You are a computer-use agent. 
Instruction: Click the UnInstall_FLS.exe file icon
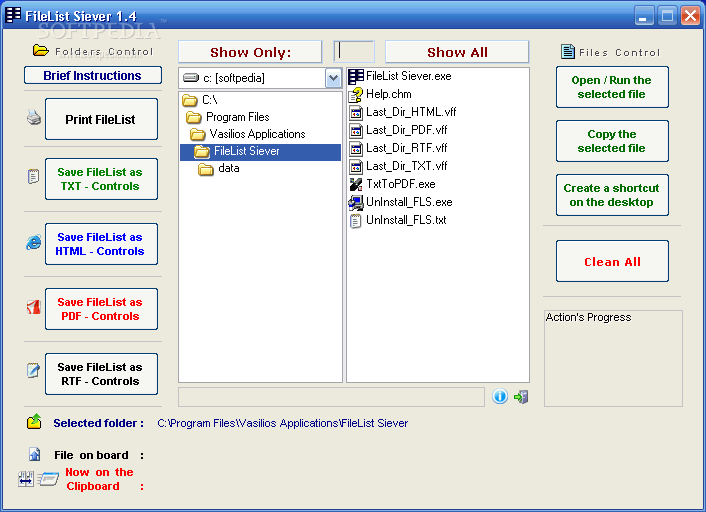pos(356,202)
